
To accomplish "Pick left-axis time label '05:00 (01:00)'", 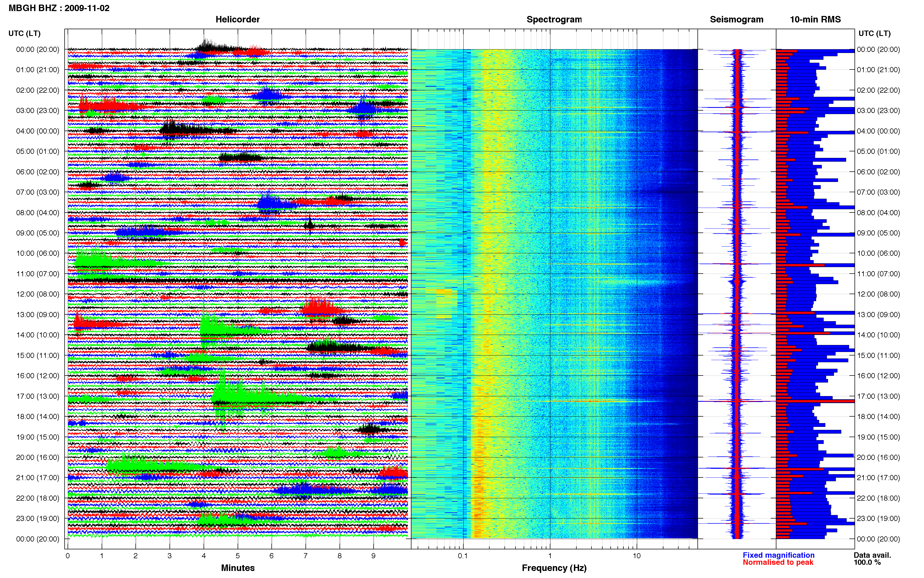I will coord(38,151).
